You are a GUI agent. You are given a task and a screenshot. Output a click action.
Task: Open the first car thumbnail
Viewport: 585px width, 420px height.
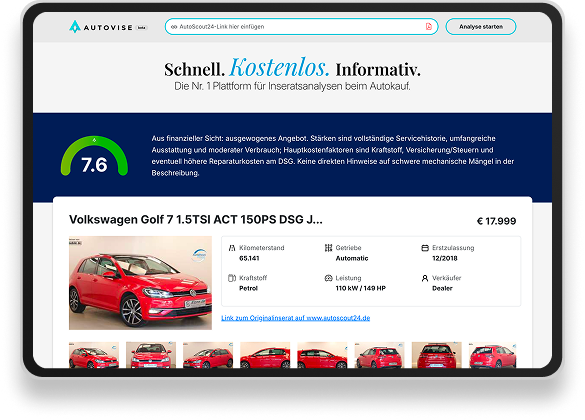coord(94,355)
